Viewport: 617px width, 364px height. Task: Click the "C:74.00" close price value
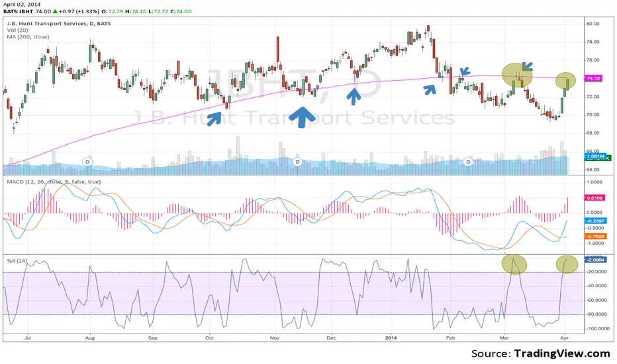pos(181,11)
